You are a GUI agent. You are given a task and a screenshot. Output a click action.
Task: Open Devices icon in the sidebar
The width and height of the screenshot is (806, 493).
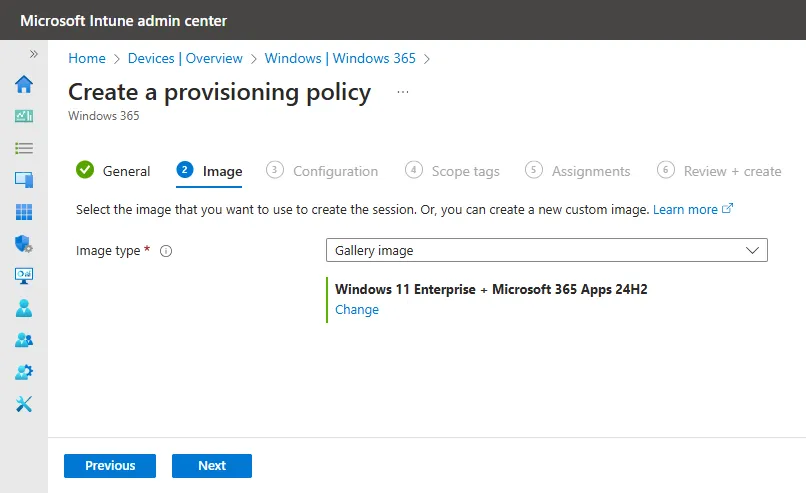click(x=24, y=180)
